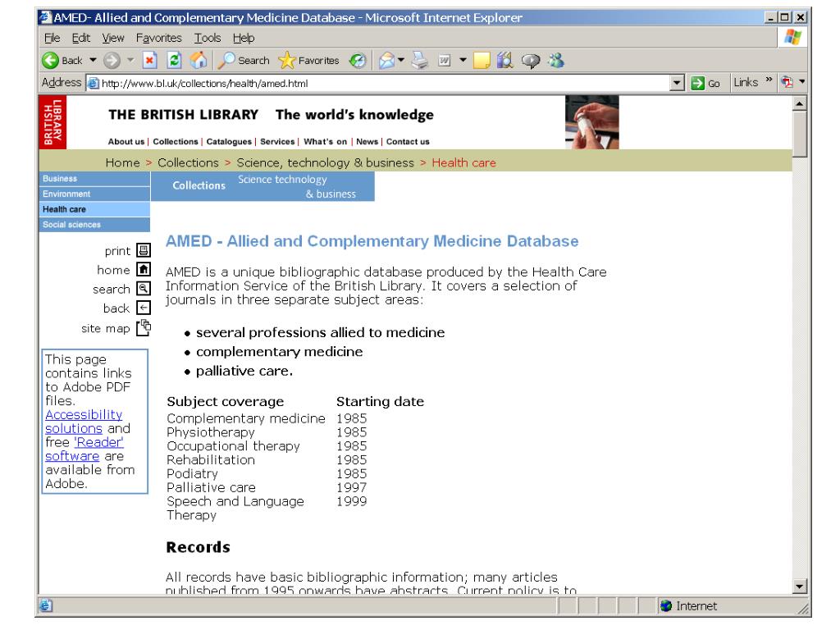Click the Discuss speech bubble icon
Image resolution: width=840 pixels, height=630 pixels.
[x=531, y=61]
